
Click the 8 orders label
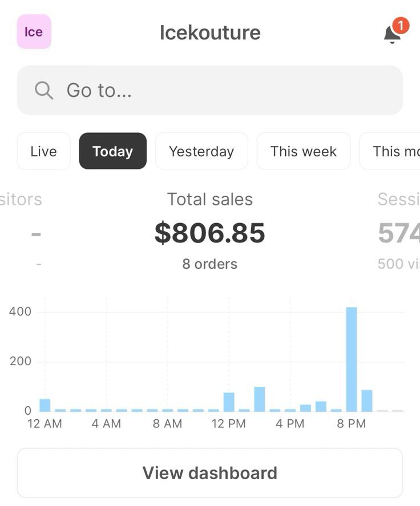(209, 264)
